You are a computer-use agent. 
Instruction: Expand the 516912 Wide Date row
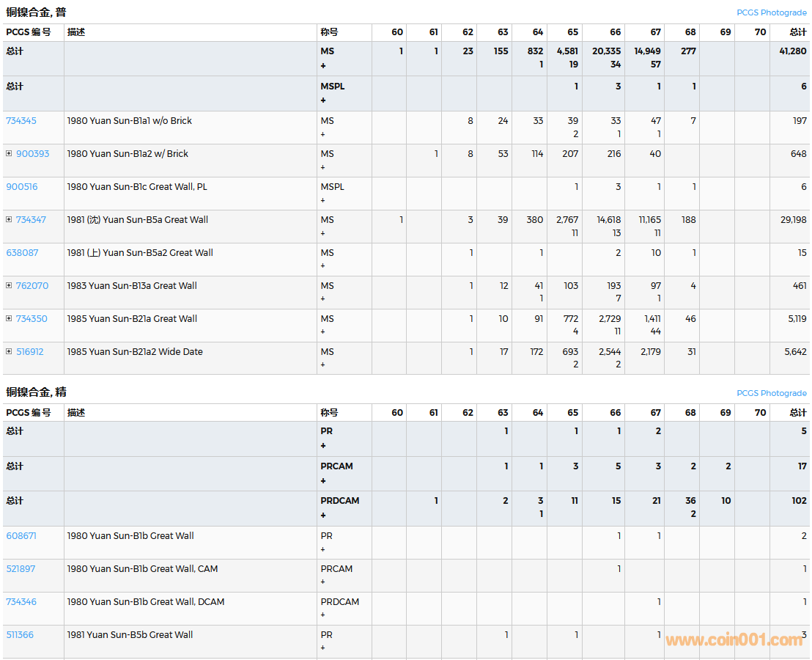pos(9,352)
